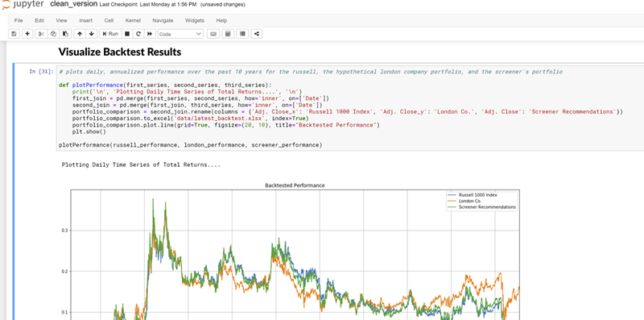The image size is (644, 320).
Task: Click London Co. legend entry
Action: point(464,201)
